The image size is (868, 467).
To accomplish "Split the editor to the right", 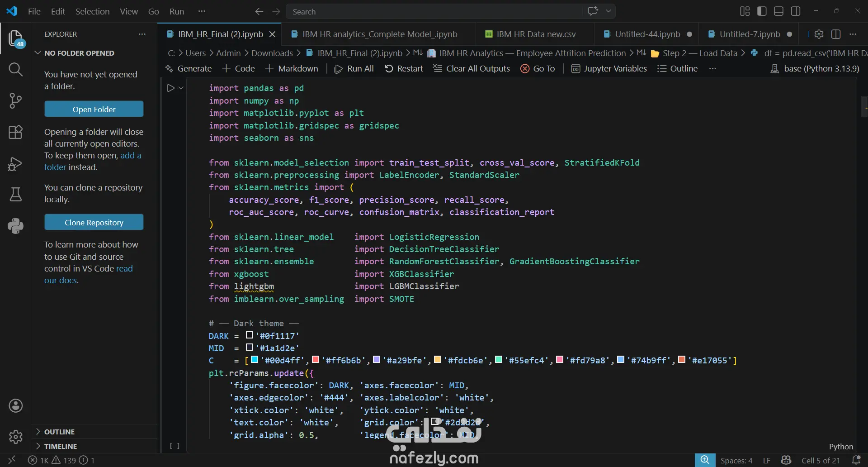I will [836, 34].
